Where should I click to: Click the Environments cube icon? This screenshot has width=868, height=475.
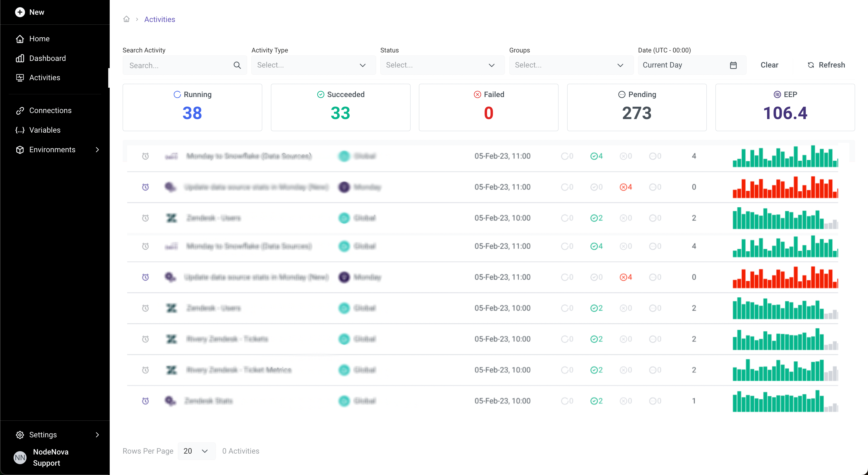click(x=20, y=149)
